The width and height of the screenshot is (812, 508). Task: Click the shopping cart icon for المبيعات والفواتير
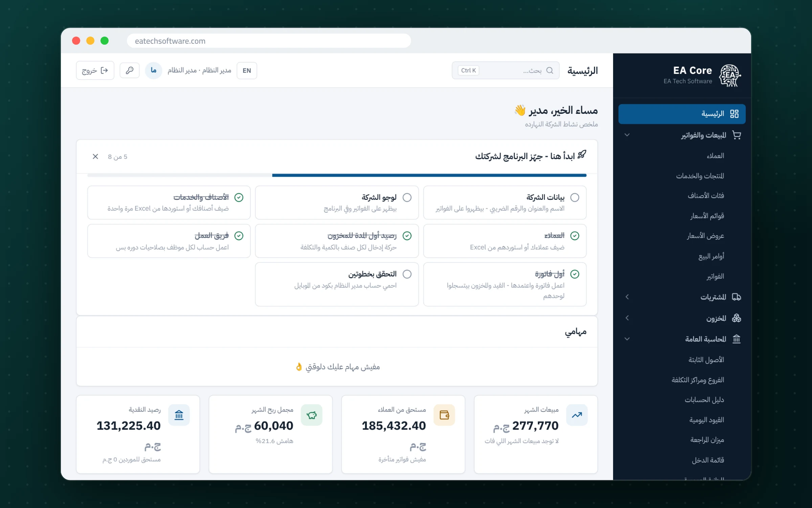[737, 135]
